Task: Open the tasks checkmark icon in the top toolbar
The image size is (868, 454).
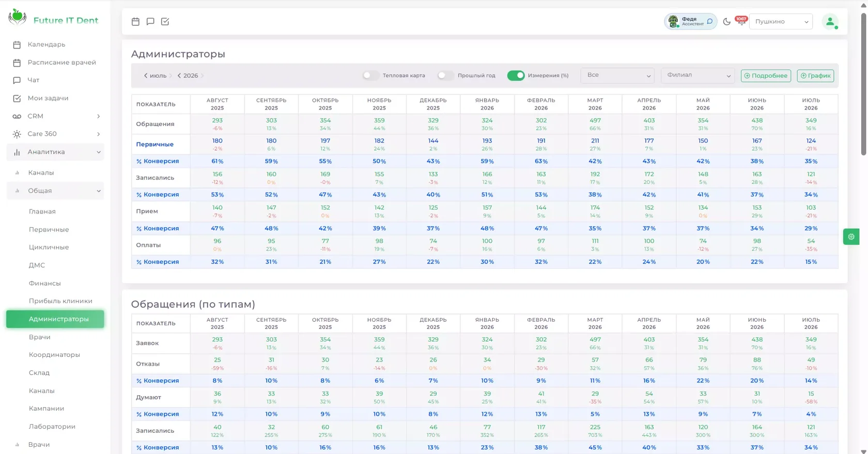Action: (165, 22)
